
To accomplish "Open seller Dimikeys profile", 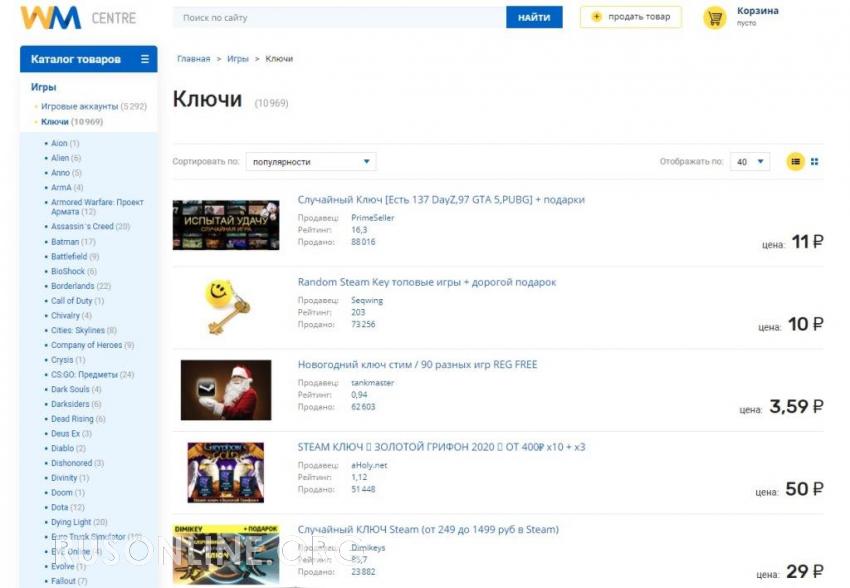I will (368, 547).
